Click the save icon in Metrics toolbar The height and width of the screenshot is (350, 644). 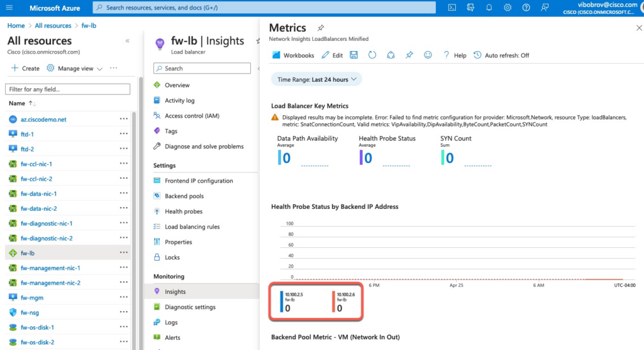tap(353, 55)
